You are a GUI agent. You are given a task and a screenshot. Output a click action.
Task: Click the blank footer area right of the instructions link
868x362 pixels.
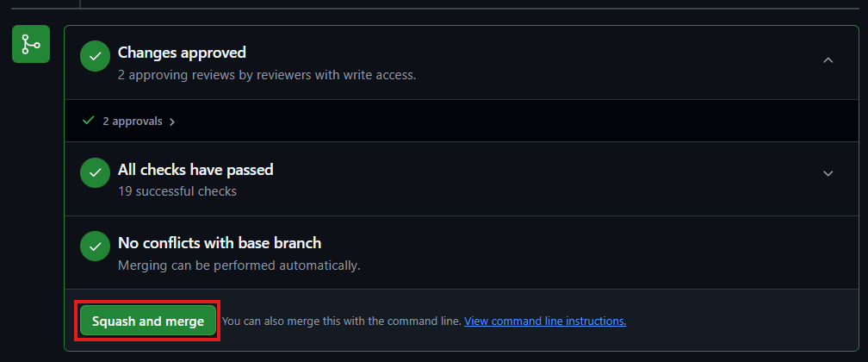[x=741, y=321]
